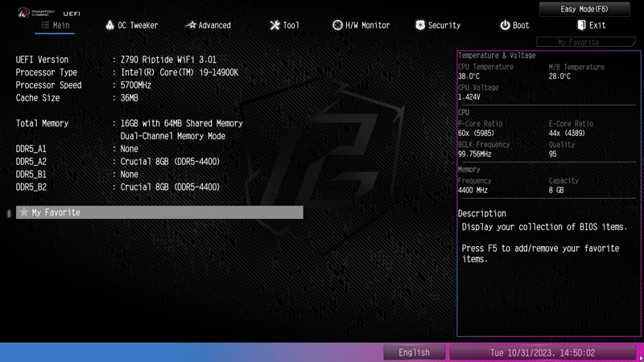Image resolution: width=644 pixels, height=362 pixels.
Task: Click the M/B Temperature 28.0°C reading
Action: pos(559,76)
